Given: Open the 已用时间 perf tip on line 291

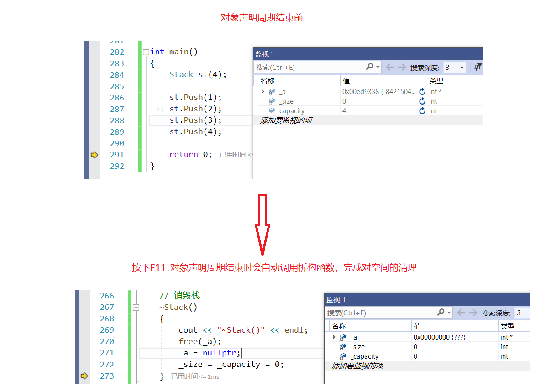Looking at the screenshot, I should (x=236, y=155).
